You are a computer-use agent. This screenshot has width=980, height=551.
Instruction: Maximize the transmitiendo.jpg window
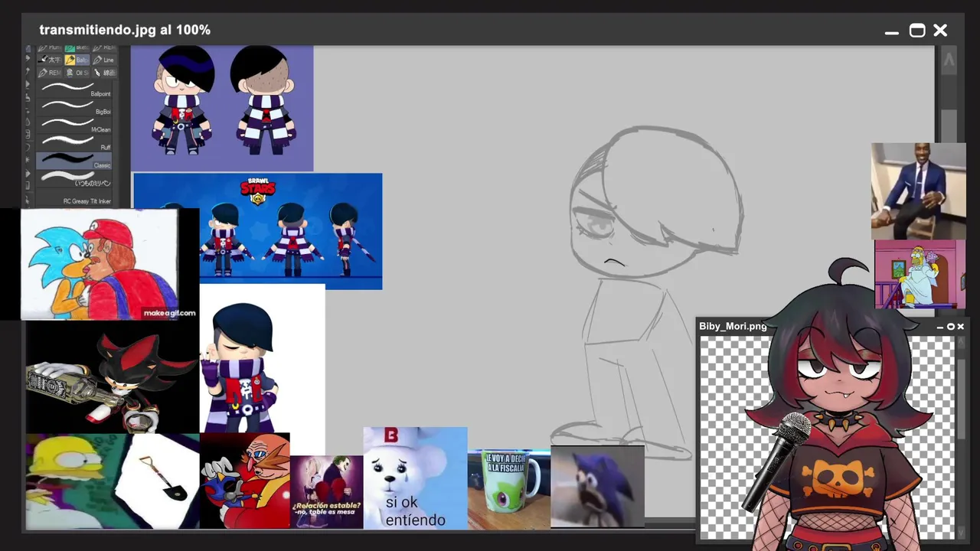click(916, 31)
